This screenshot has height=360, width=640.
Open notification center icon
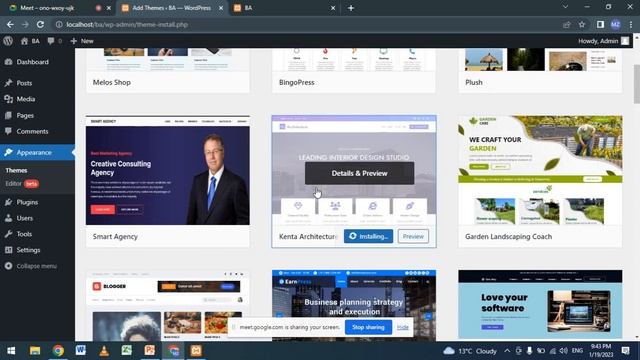tap(626, 351)
